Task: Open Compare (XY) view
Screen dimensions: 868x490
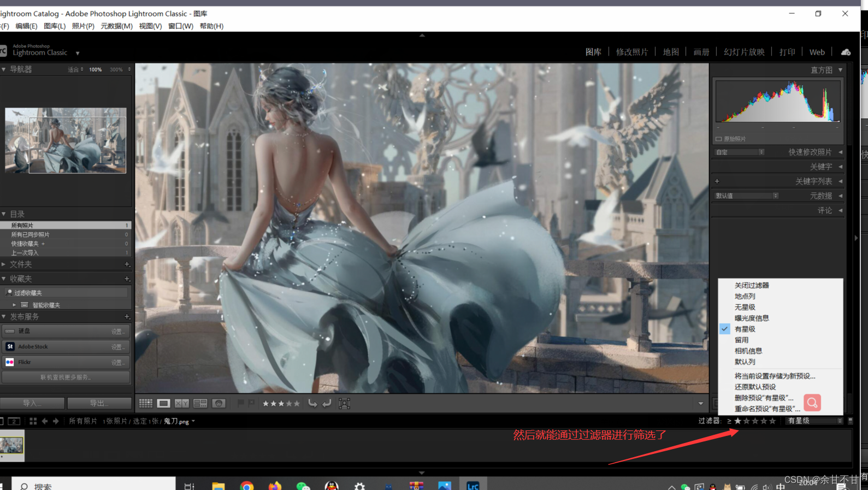Action: click(182, 404)
